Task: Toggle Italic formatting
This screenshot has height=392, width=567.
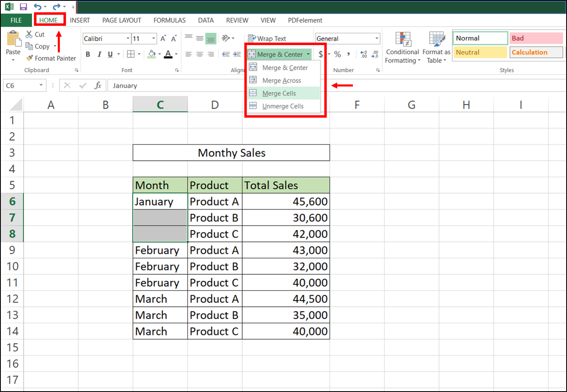Action: (99, 54)
